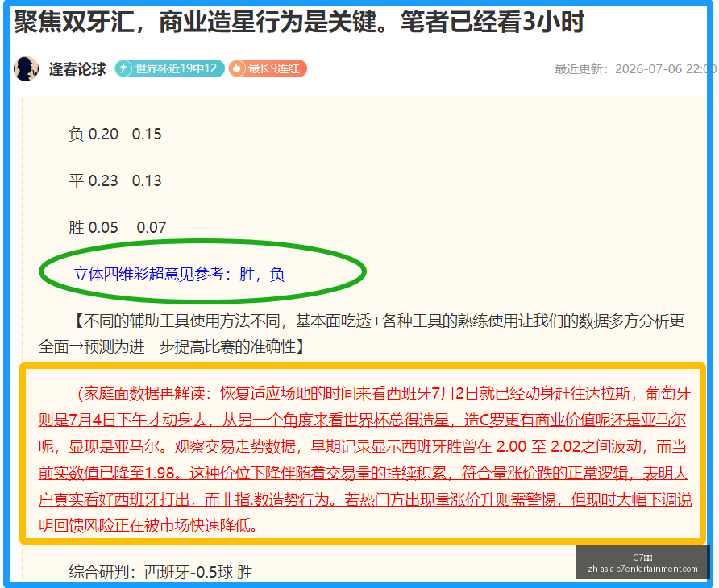Click the 最近更新 2026-07-06 timestamp
Viewport: 719px width, 588px height.
[635, 68]
